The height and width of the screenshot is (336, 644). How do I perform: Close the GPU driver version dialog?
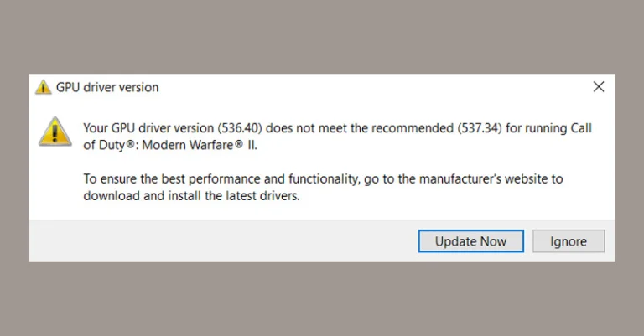click(599, 87)
